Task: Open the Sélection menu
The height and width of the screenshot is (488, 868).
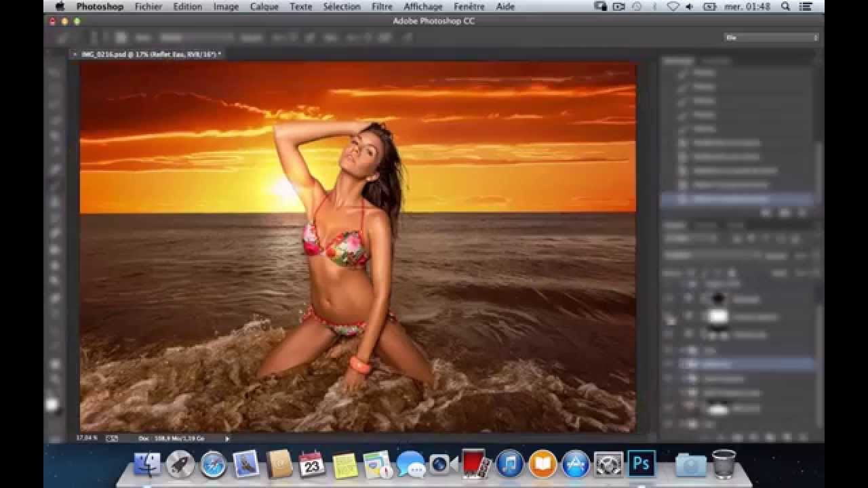Action: pos(342,7)
